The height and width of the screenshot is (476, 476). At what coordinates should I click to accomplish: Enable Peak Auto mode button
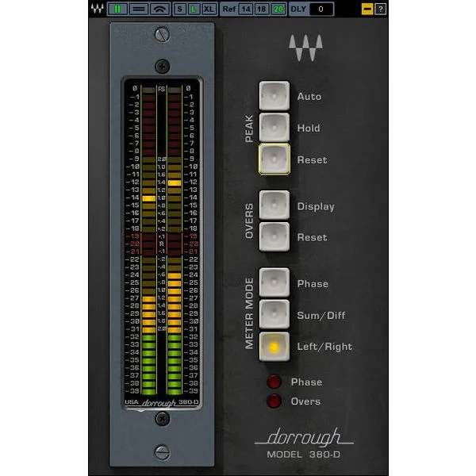[x=274, y=96]
